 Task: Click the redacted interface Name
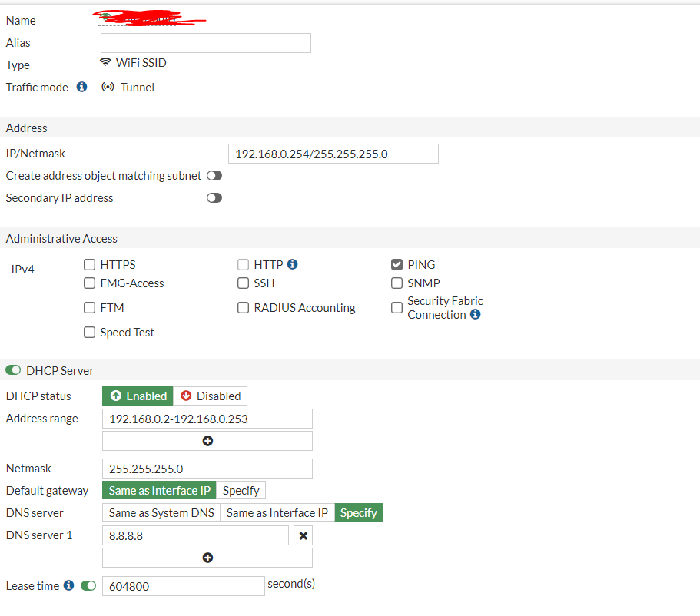(148, 18)
